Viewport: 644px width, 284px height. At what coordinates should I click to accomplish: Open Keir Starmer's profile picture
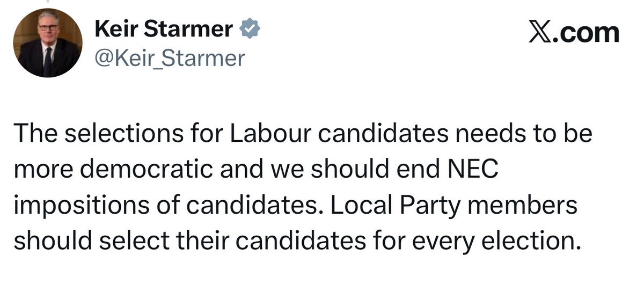pos(48,43)
